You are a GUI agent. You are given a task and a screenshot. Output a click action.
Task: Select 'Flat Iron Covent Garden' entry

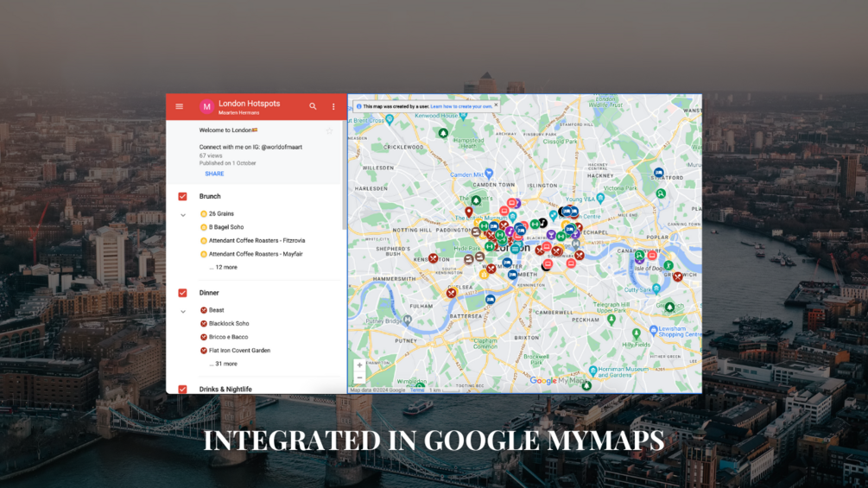tap(240, 350)
